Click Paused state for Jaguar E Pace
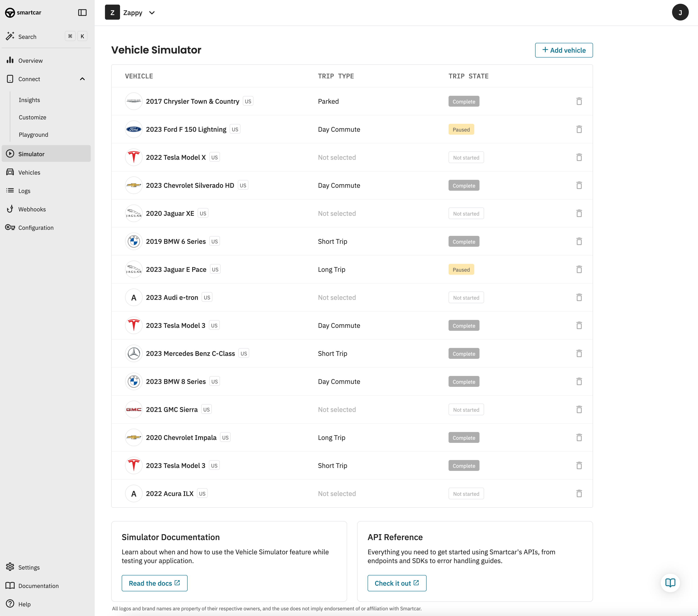 click(x=461, y=269)
